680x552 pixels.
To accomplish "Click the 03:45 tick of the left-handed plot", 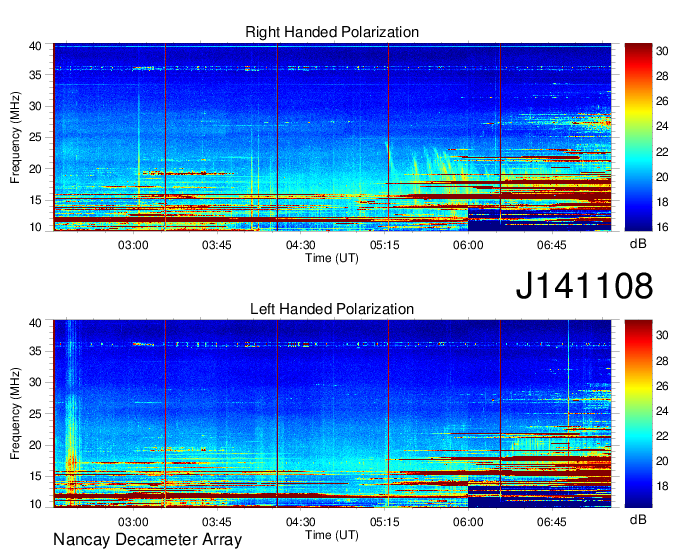I will [x=217, y=522].
